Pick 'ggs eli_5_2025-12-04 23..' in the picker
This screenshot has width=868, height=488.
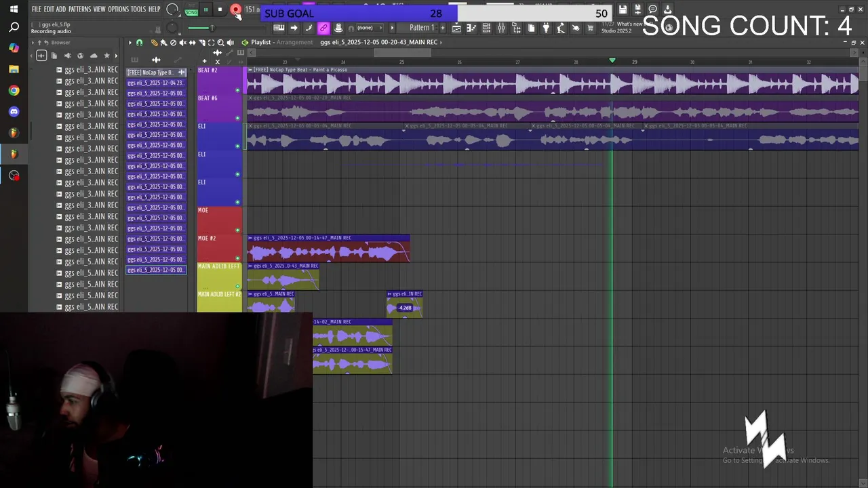[x=155, y=83]
